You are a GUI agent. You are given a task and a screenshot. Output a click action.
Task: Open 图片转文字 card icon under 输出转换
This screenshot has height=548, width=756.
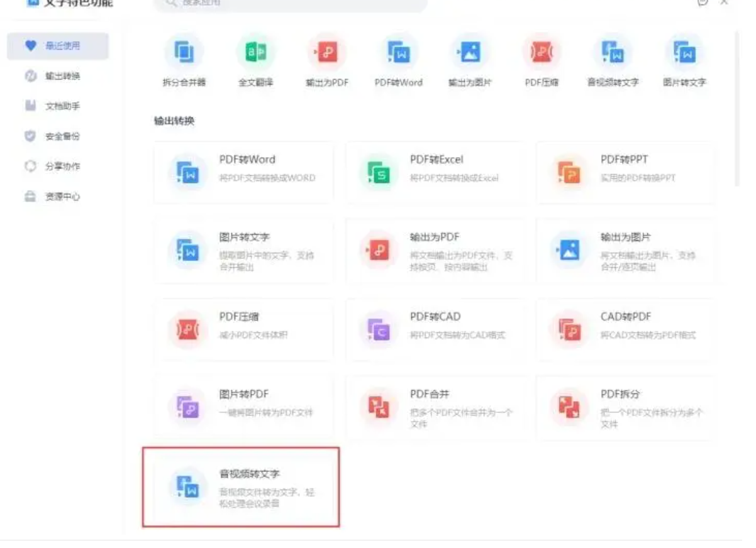pos(187,251)
